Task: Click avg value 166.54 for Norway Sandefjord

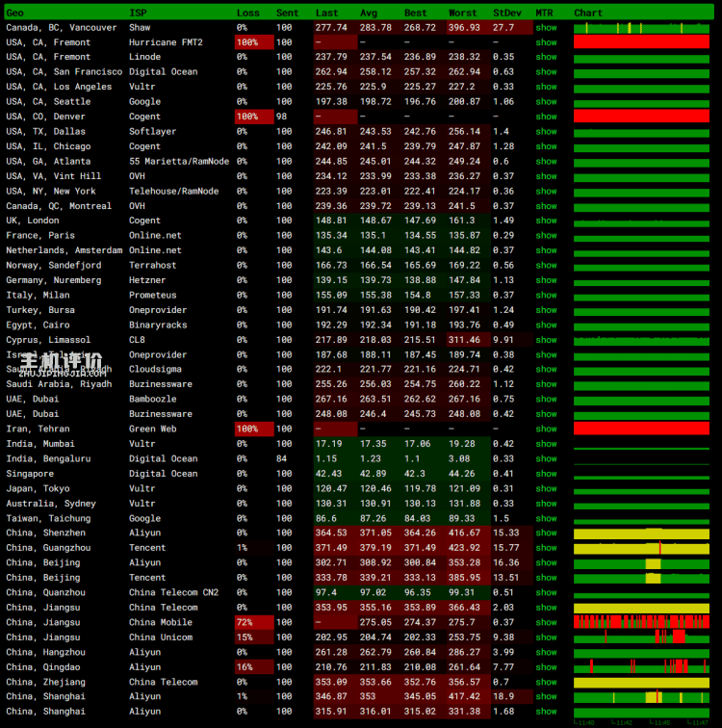Action: (x=375, y=265)
